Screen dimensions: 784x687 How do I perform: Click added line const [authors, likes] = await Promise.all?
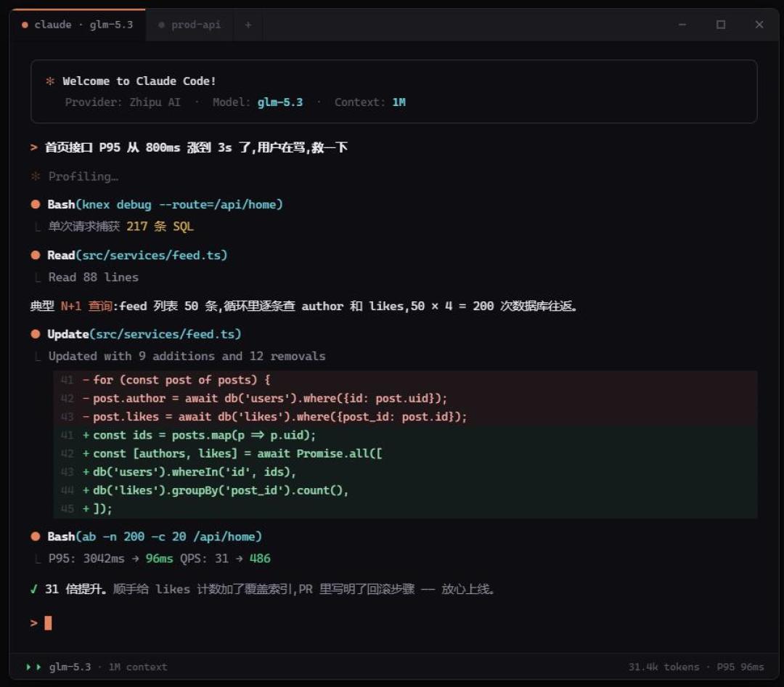tap(405, 454)
